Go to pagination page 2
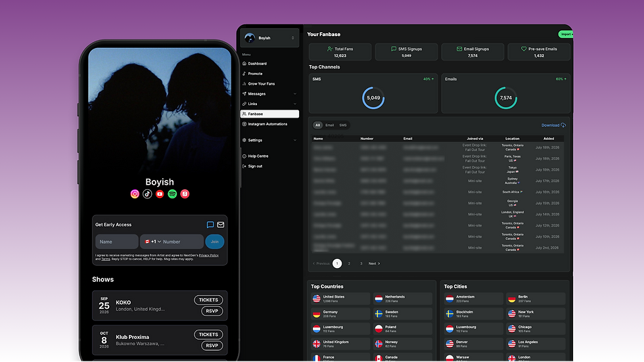 (349, 263)
